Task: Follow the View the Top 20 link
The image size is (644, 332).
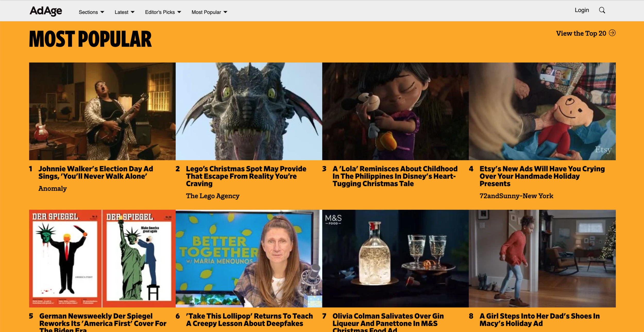Action: (x=586, y=33)
